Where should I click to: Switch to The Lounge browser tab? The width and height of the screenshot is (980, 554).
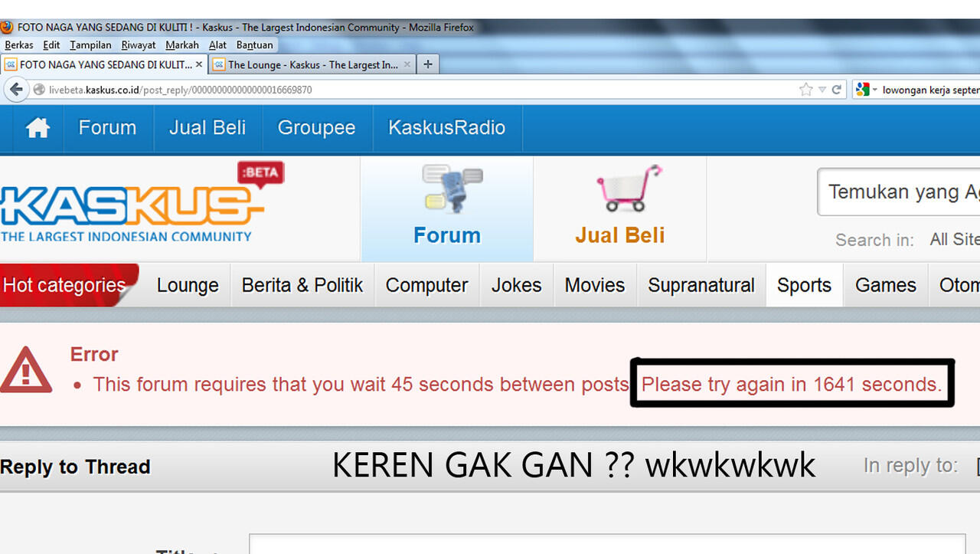pyautogui.click(x=312, y=64)
